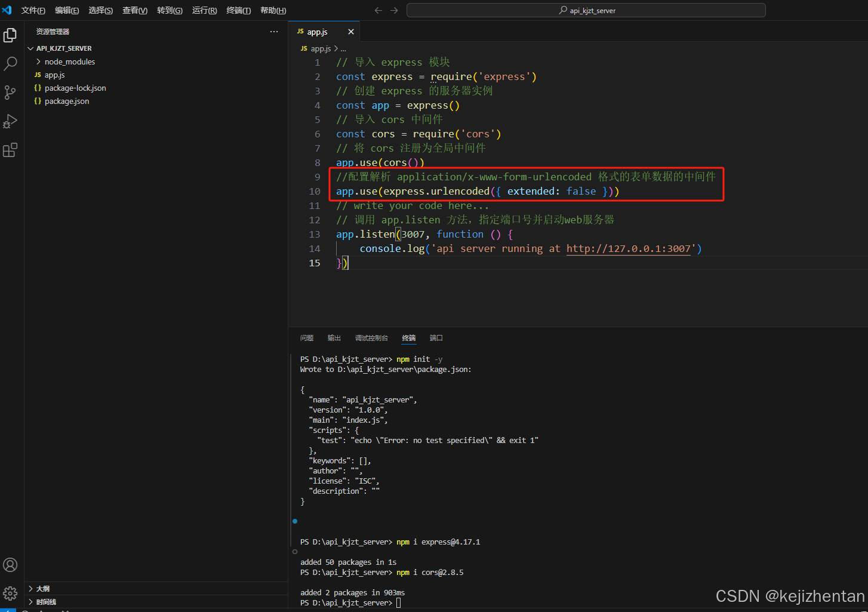Open the 运行(R) menu

(x=205, y=10)
